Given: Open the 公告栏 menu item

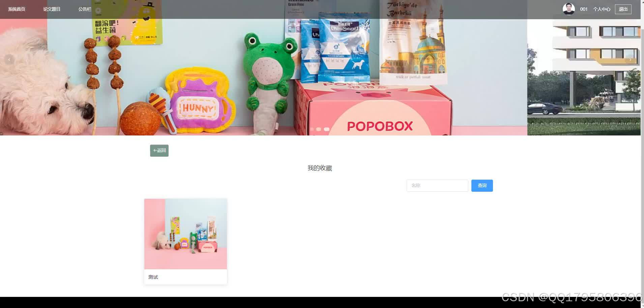Looking at the screenshot, I should point(85,9).
